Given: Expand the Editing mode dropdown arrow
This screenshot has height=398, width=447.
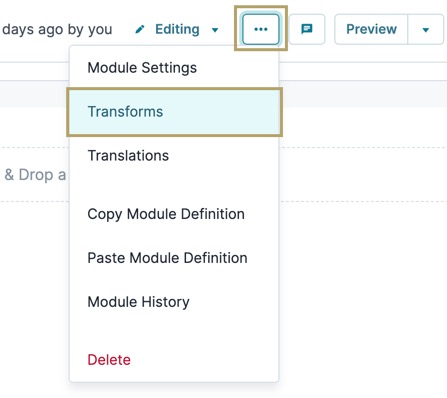Looking at the screenshot, I should tap(215, 30).
